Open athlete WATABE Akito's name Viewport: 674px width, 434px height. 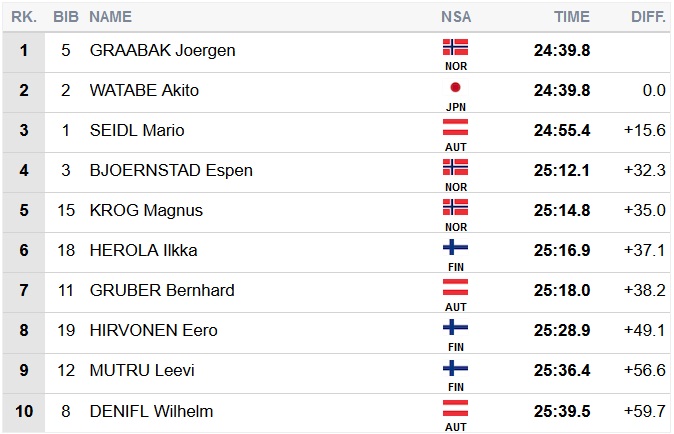coord(144,90)
